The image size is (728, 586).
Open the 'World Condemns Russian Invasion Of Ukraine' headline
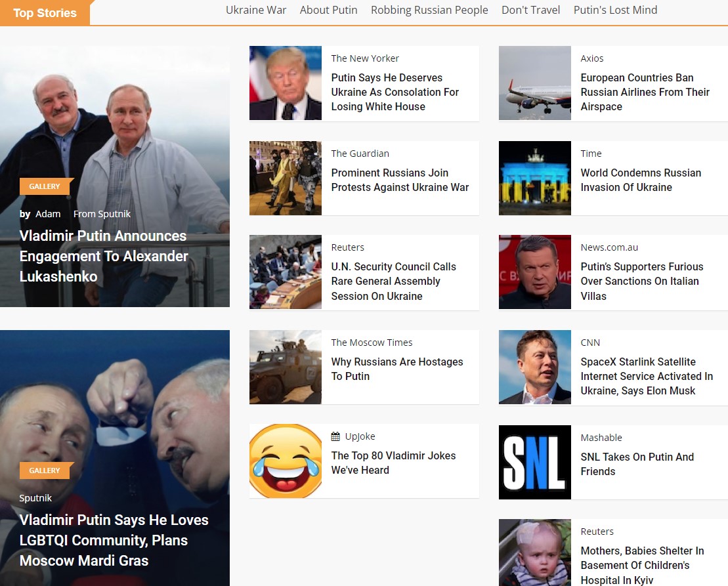(x=640, y=180)
